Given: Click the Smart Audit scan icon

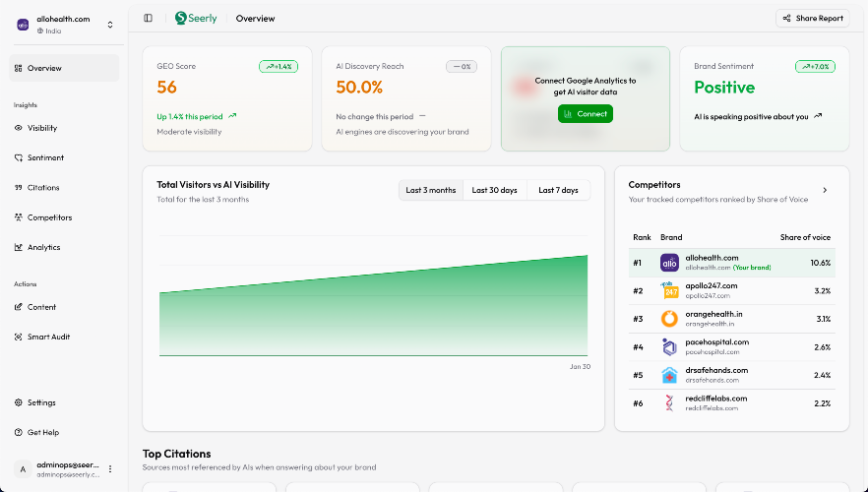Looking at the screenshot, I should point(19,338).
